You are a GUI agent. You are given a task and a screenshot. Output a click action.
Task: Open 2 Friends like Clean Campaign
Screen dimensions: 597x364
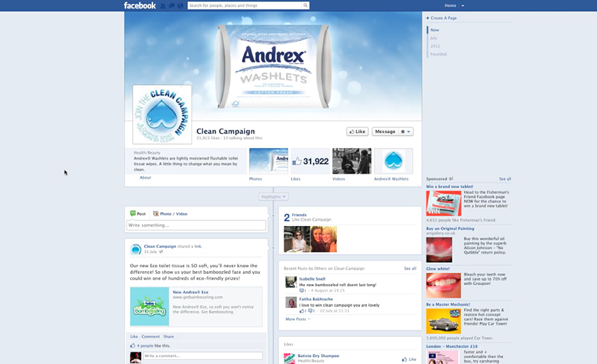(x=299, y=215)
